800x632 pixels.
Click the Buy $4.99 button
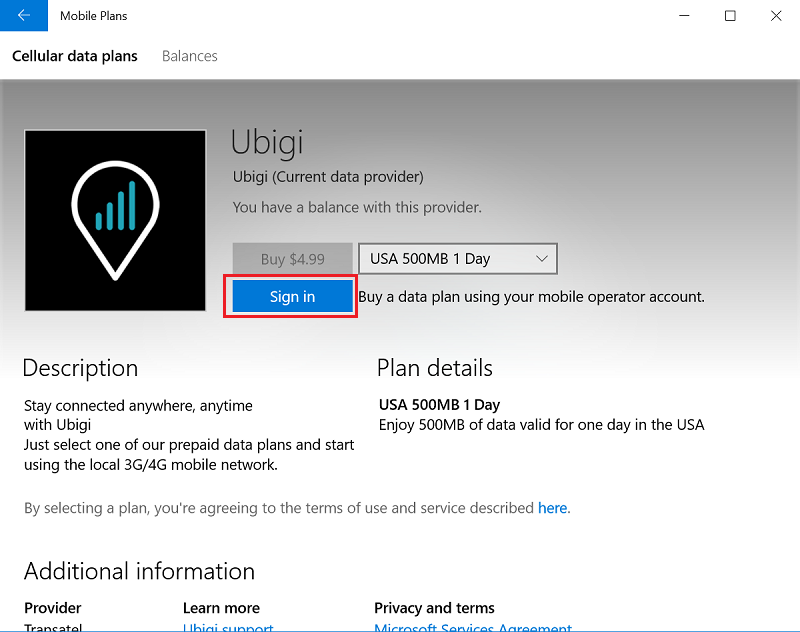click(292, 259)
